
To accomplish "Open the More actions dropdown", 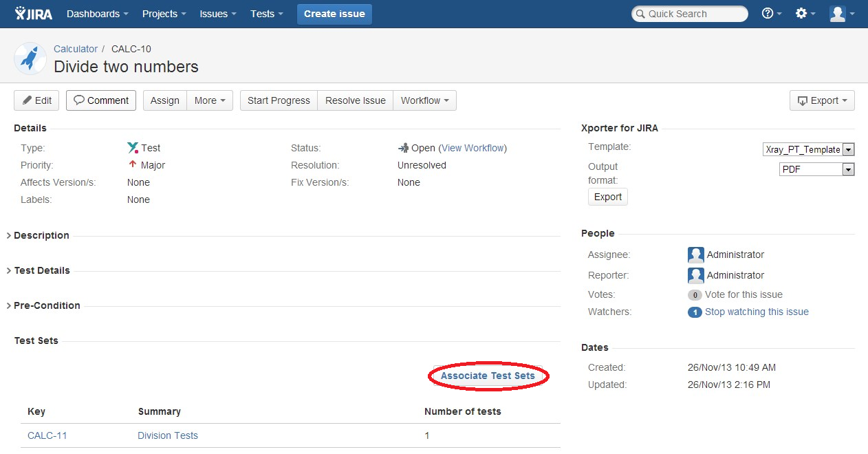I will point(210,100).
